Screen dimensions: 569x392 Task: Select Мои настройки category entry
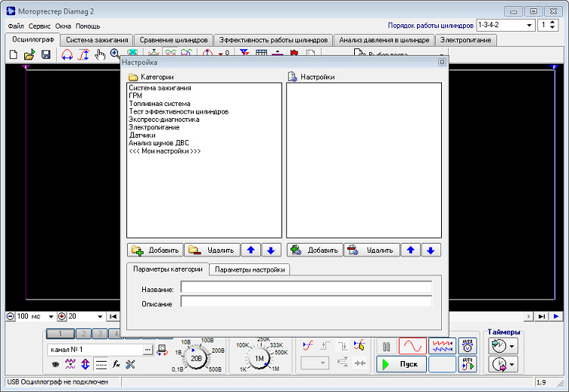pos(165,151)
